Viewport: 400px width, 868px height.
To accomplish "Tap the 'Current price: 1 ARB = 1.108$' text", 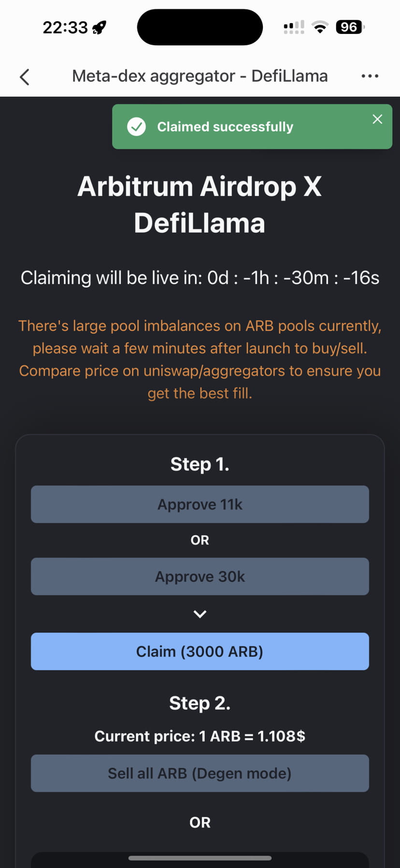I will click(200, 736).
